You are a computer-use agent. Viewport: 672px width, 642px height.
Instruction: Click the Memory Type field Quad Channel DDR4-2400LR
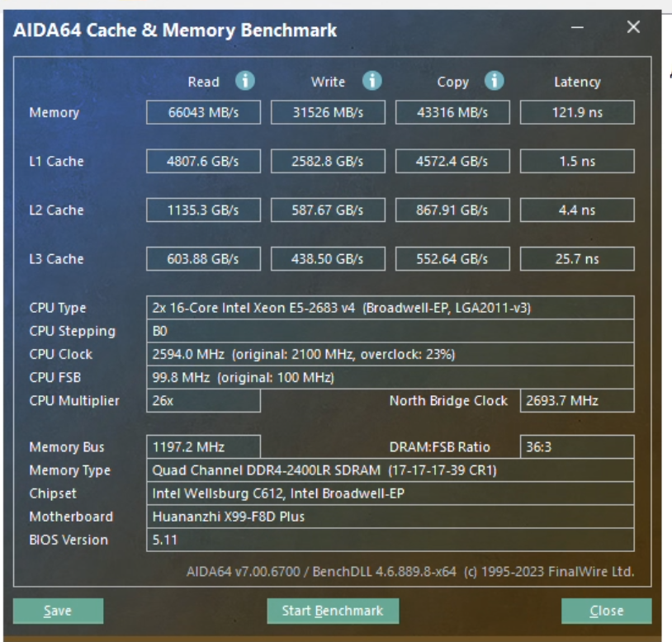[390, 470]
